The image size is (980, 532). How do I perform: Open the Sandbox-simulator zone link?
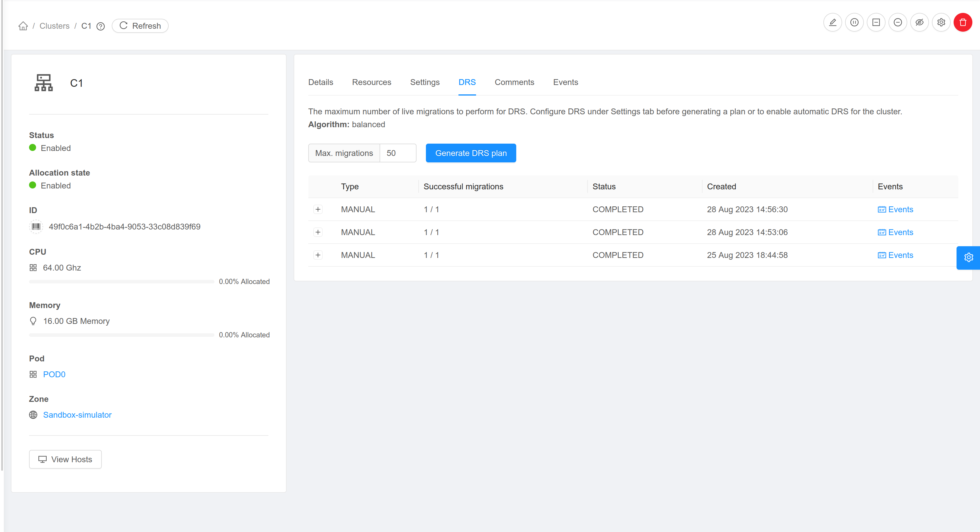[77, 415]
